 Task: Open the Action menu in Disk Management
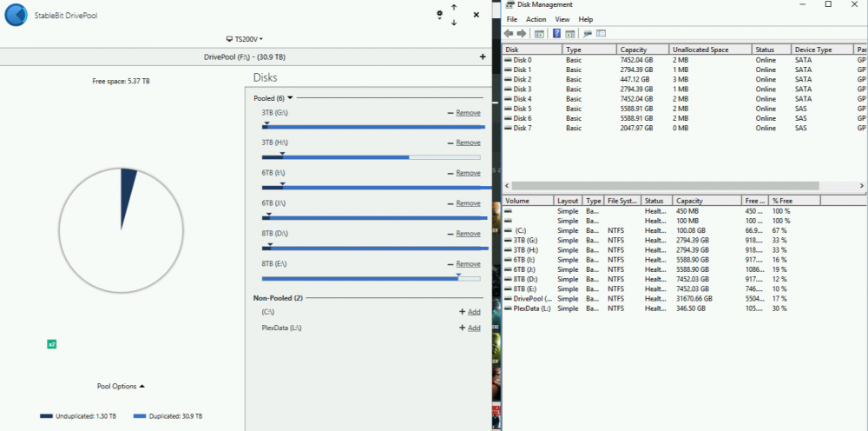(536, 19)
